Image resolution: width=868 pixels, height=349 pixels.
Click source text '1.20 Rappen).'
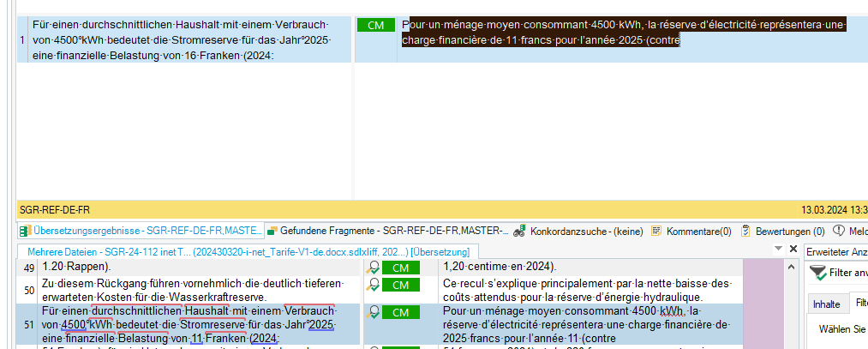tap(76, 267)
